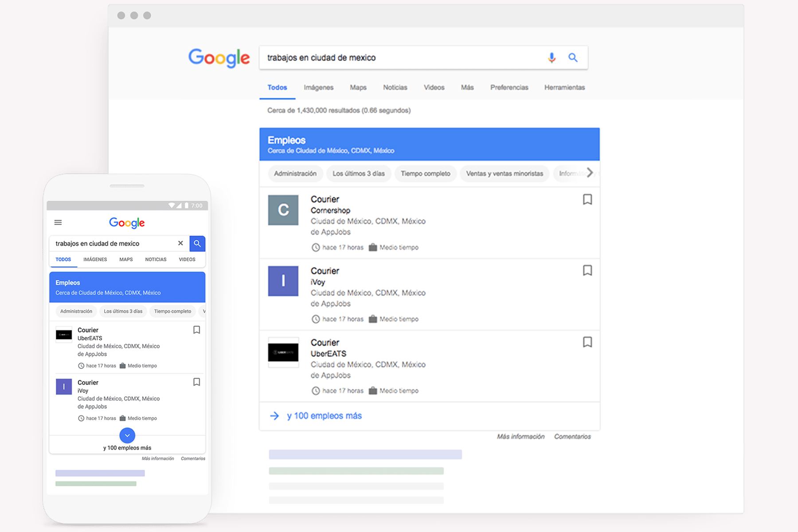Save the desktop iVoy Courier job
This screenshot has height=532, width=798.
(587, 270)
